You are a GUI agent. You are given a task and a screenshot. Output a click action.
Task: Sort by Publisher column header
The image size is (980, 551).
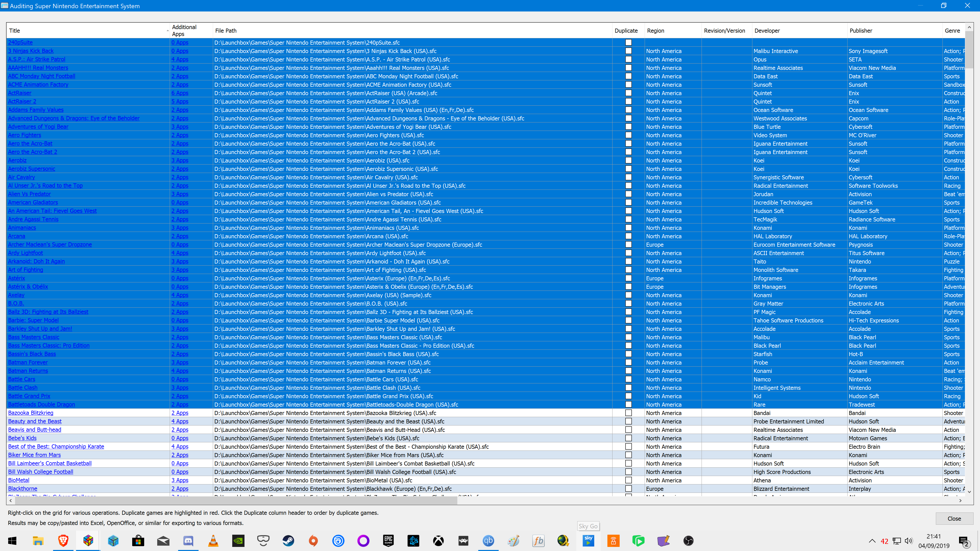(895, 30)
